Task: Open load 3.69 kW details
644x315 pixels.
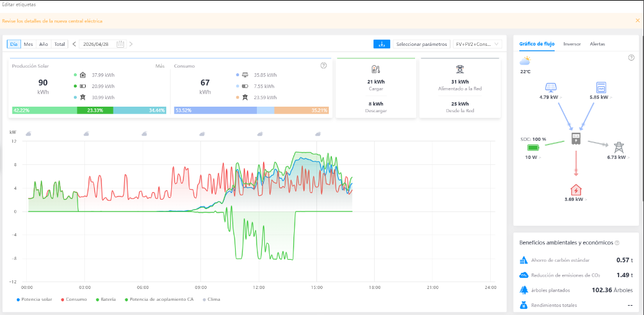Action: pos(576,200)
